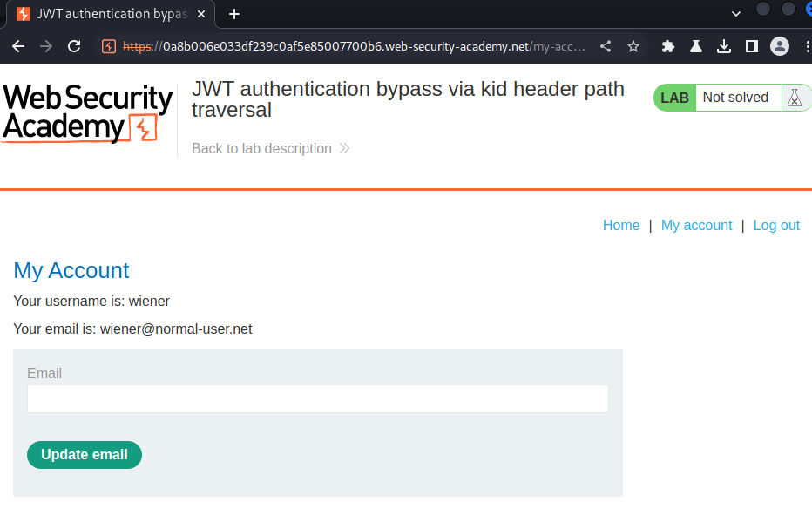Select the JWT authentication bypass tab
The image size is (812, 516).
(x=110, y=14)
